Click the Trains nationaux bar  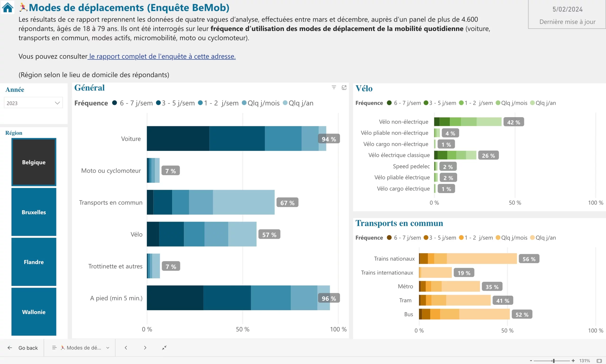(468, 258)
